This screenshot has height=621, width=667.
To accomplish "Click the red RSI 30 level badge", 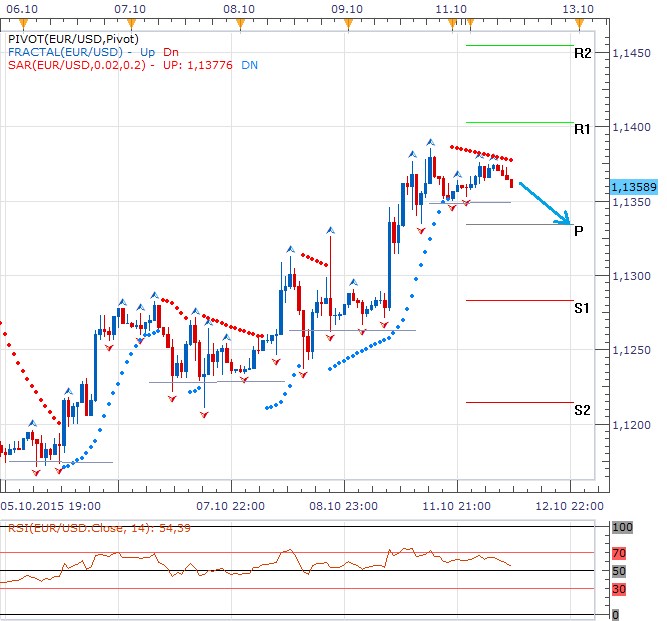I will [x=619, y=589].
